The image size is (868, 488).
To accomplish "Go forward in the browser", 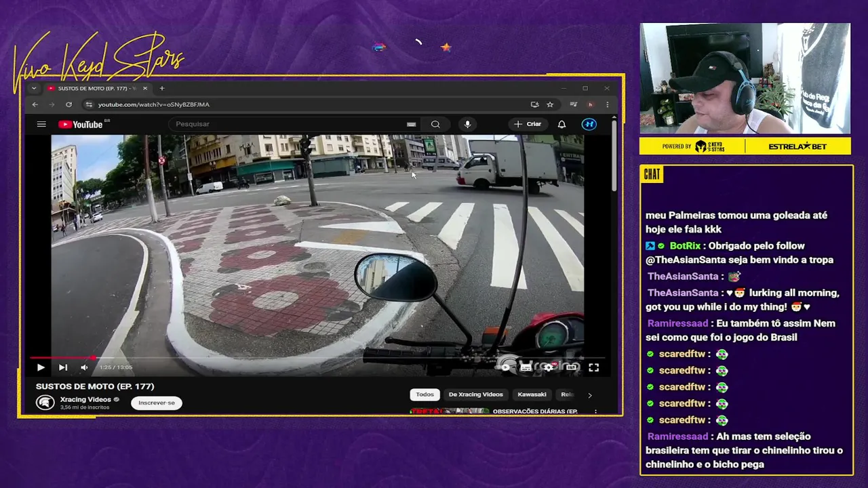I will click(52, 104).
